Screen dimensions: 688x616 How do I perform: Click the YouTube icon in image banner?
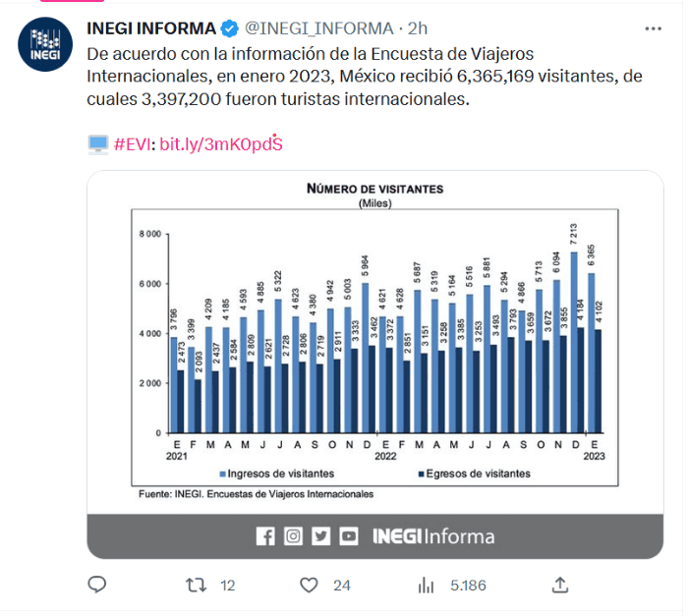(349, 536)
